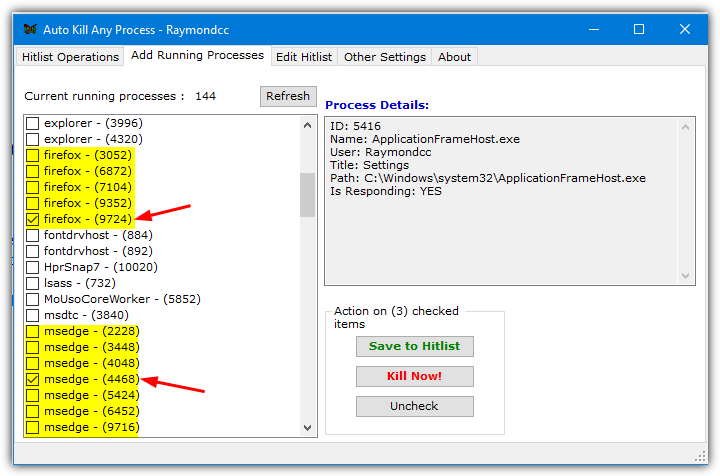Click 'User: Raymondcc' detail line
Image resolution: width=720 pixels, height=476 pixels.
click(x=381, y=152)
